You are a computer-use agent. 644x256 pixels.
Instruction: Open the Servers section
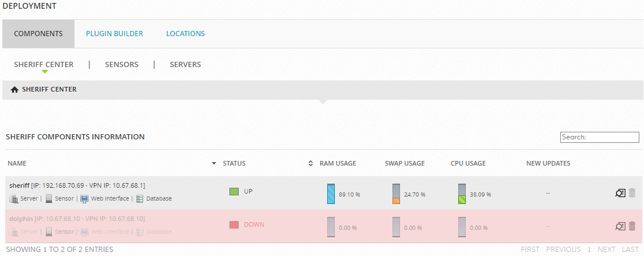coord(185,65)
